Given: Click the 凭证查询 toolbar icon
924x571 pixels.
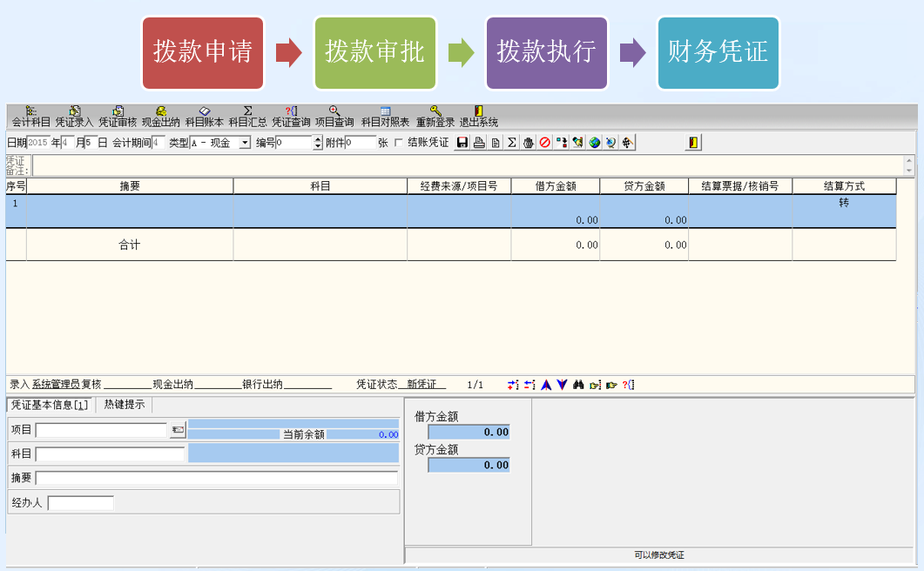Looking at the screenshot, I should point(291,117).
